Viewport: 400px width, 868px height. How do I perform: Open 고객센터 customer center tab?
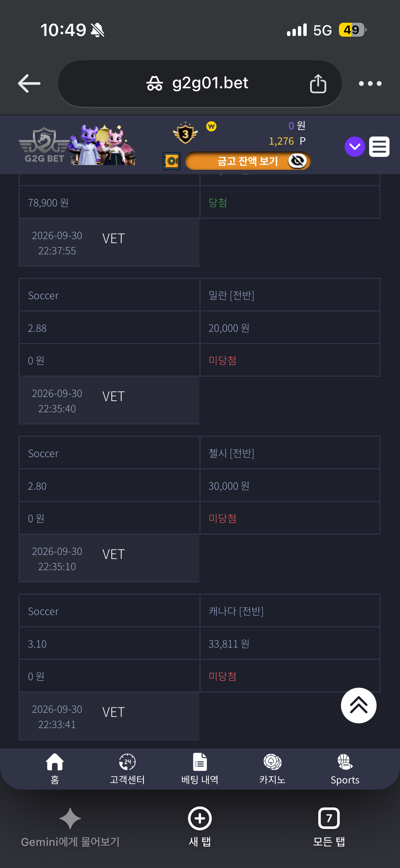point(127,769)
